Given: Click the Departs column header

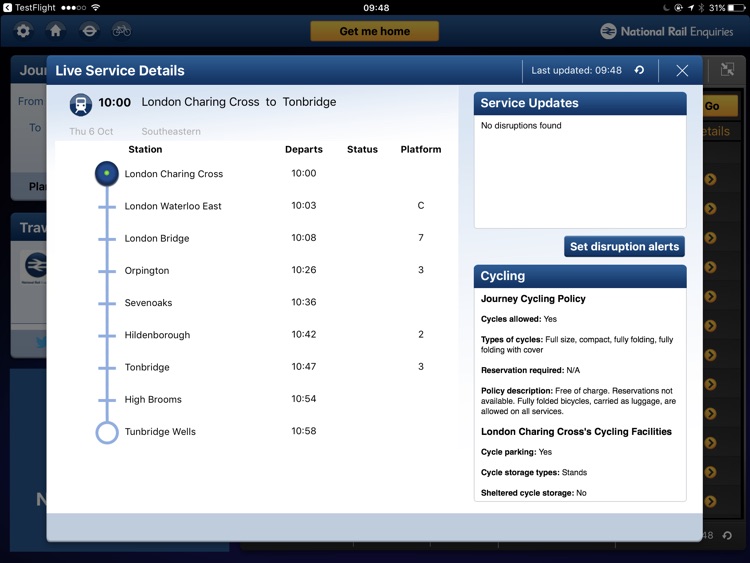Looking at the screenshot, I should click(x=304, y=149).
